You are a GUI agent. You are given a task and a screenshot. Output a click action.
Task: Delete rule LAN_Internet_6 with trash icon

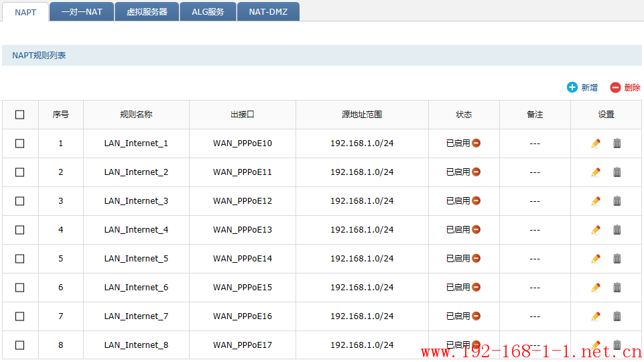617,287
